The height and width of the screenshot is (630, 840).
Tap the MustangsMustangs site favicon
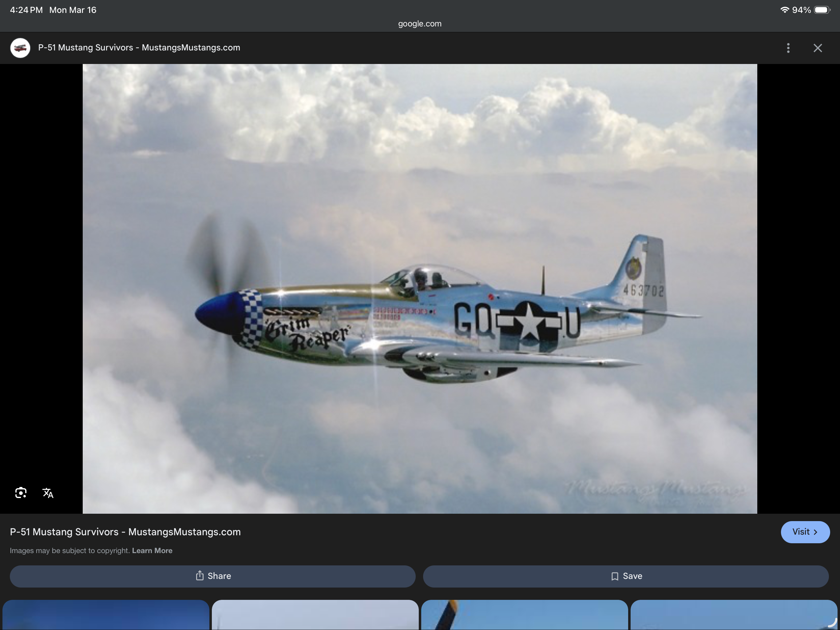tap(20, 48)
